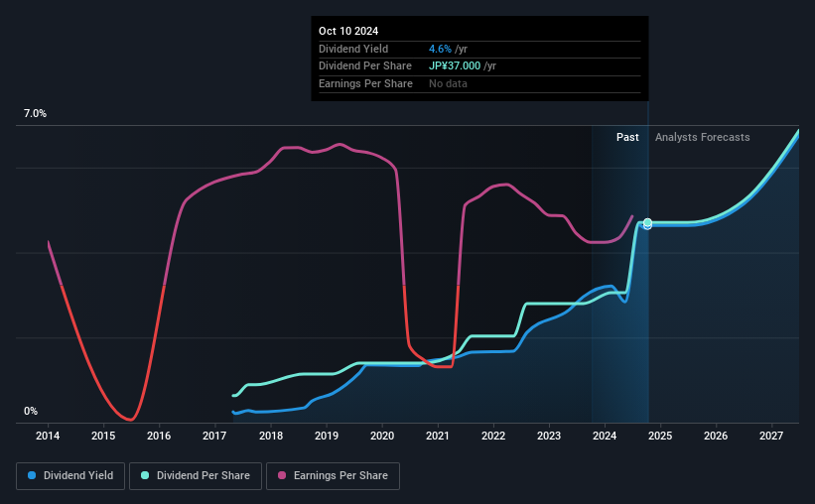Click the tooltip 'Earnings Per Share' row label

point(365,83)
